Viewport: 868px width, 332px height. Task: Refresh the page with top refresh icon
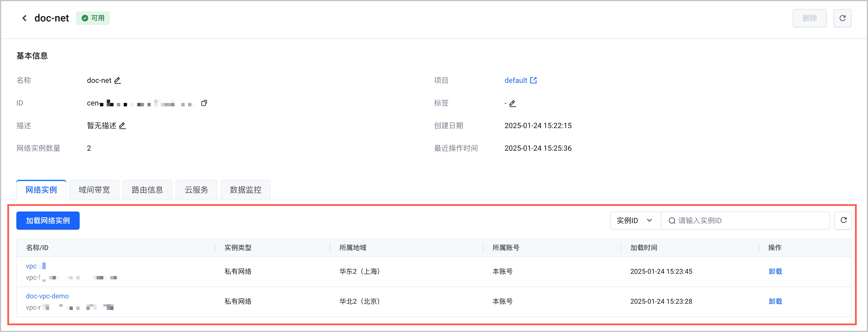(842, 18)
